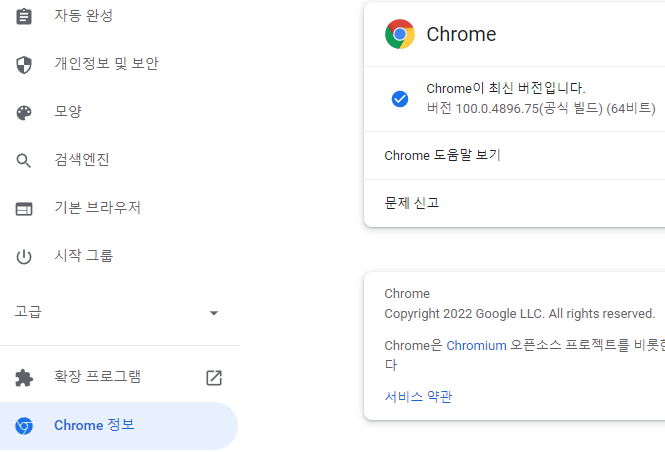Click the version text 버전 100.0.4896.75
Screen dimensions: 665x452
coord(541,109)
